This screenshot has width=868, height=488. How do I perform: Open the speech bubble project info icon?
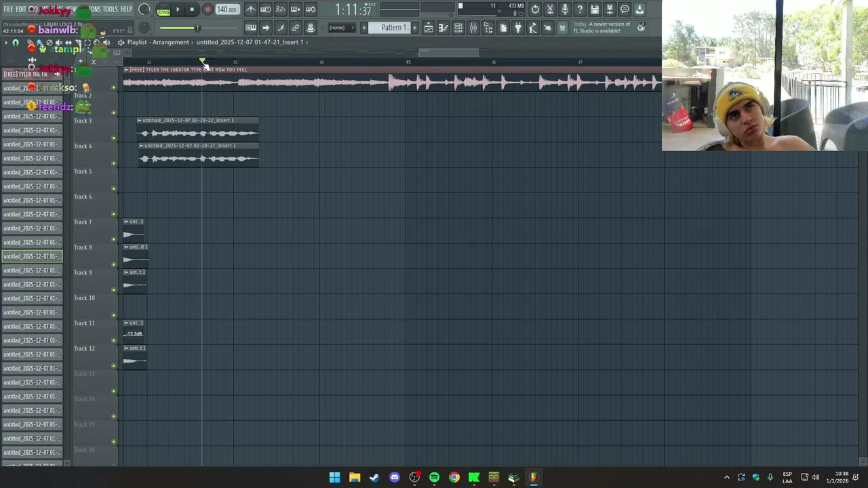625,9
